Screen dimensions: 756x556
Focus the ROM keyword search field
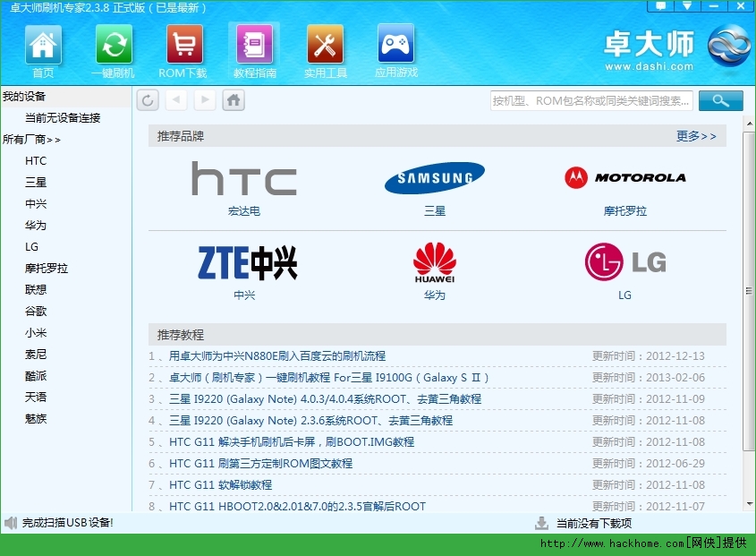(591, 101)
